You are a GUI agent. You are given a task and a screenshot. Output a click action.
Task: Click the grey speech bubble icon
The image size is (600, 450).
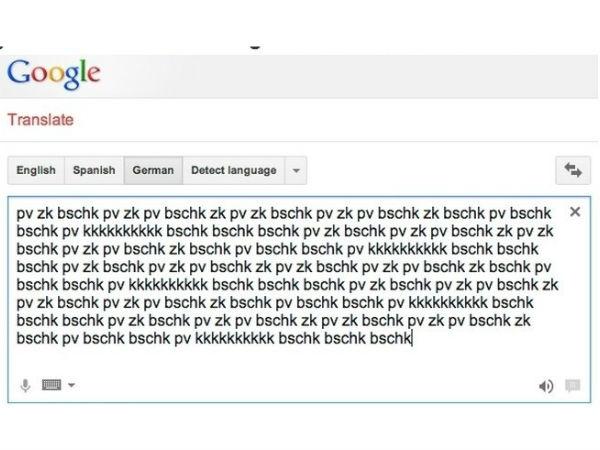pos(572,386)
